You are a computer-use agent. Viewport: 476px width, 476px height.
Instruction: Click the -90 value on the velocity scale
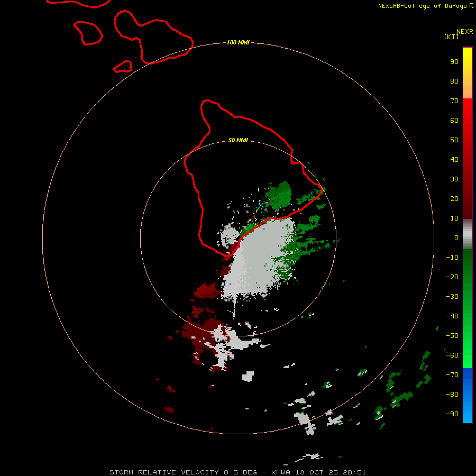452,414
